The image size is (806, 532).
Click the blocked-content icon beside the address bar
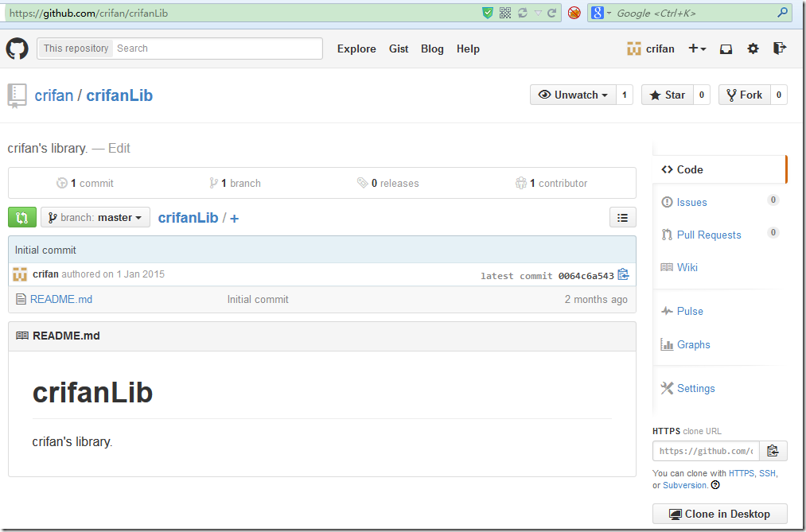(x=574, y=13)
